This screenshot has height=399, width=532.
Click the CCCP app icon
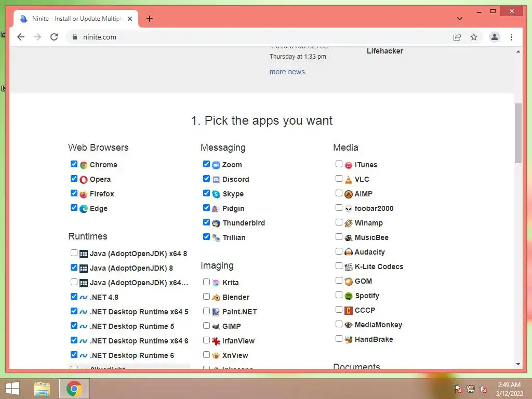[x=349, y=311]
